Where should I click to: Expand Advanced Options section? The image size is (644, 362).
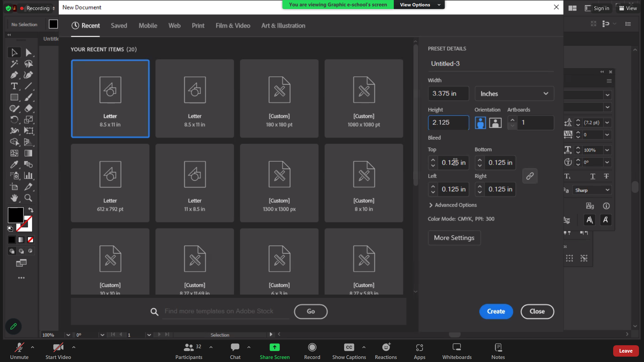[452, 205]
